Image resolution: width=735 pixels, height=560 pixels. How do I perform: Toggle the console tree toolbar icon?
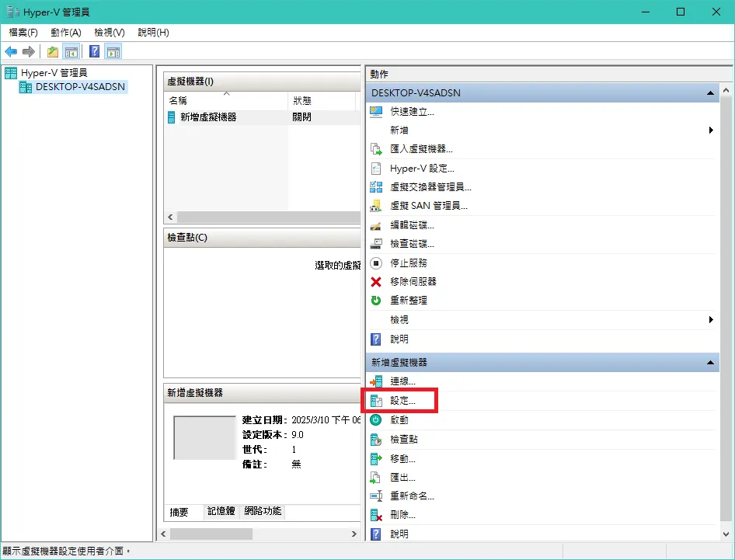[x=71, y=51]
